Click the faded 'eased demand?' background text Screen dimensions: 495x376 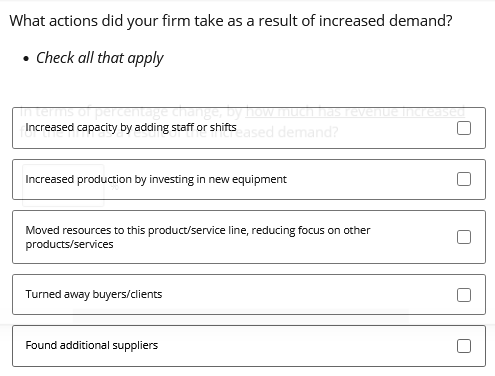[288, 132]
